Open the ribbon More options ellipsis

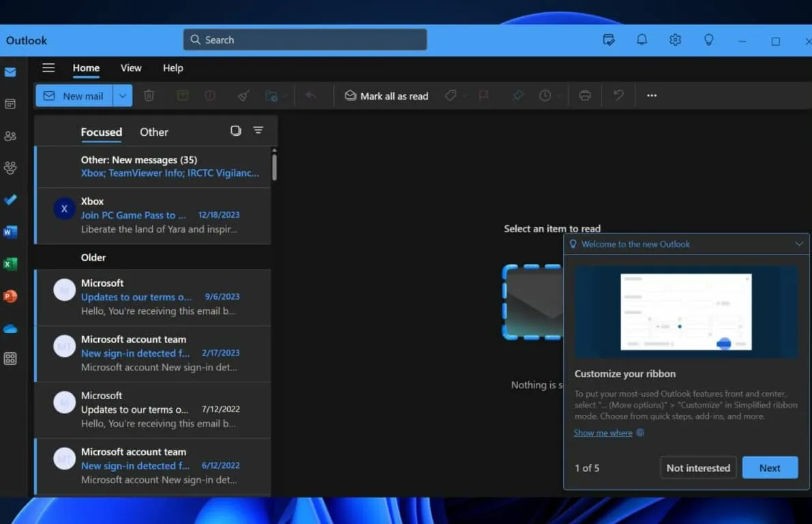click(652, 96)
